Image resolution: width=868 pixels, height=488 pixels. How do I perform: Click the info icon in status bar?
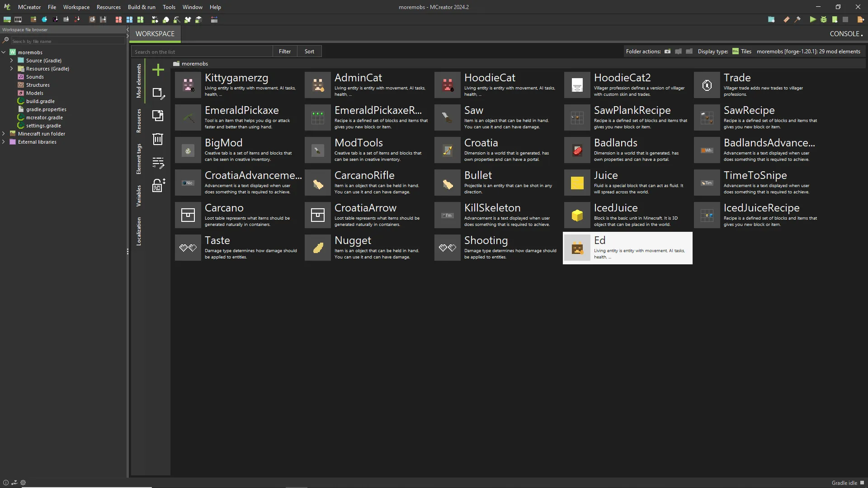[x=6, y=483]
